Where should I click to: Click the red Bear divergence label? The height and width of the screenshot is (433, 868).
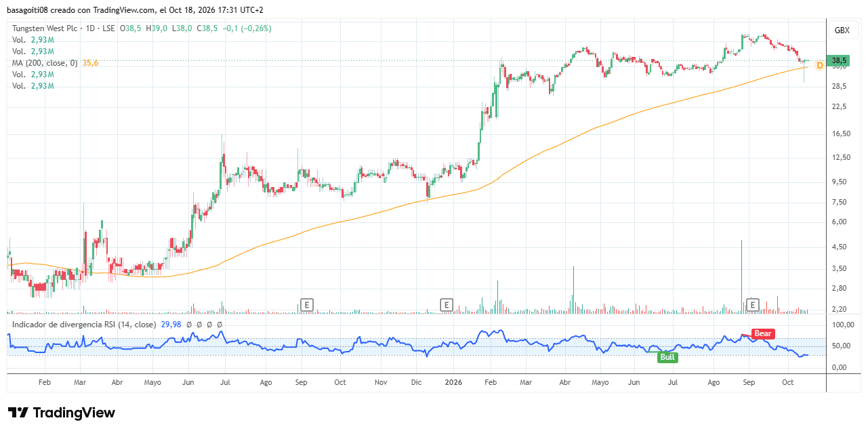coord(763,333)
